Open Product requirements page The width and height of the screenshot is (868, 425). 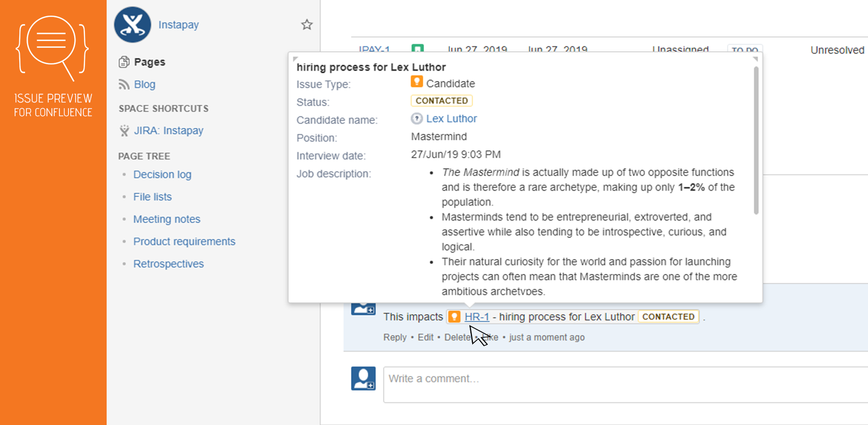pos(184,242)
